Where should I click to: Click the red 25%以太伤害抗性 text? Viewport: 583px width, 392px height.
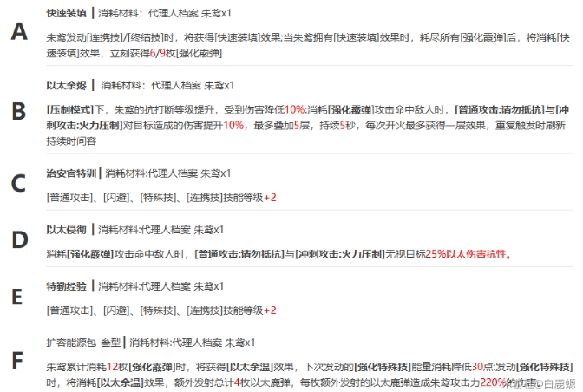(x=468, y=254)
